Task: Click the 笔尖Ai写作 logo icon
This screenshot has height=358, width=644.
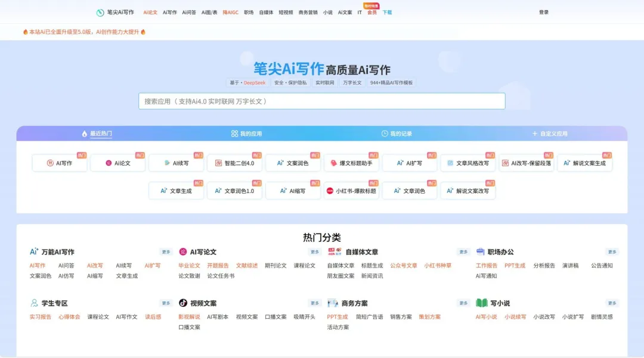Action: [x=100, y=13]
